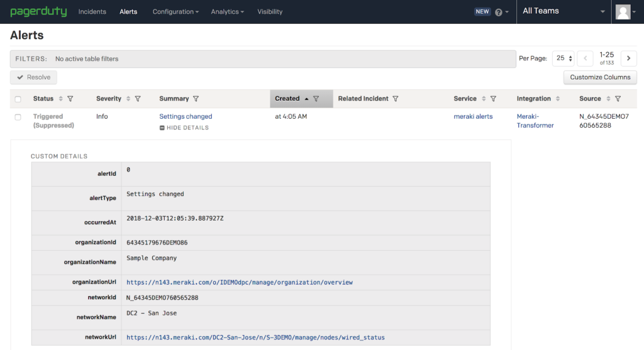Toggle the select-all alerts checkbox
This screenshot has height=350, width=644.
click(18, 99)
